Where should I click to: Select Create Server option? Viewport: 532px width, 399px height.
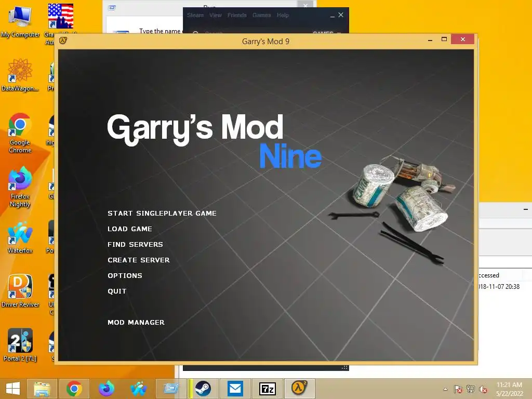(138, 260)
